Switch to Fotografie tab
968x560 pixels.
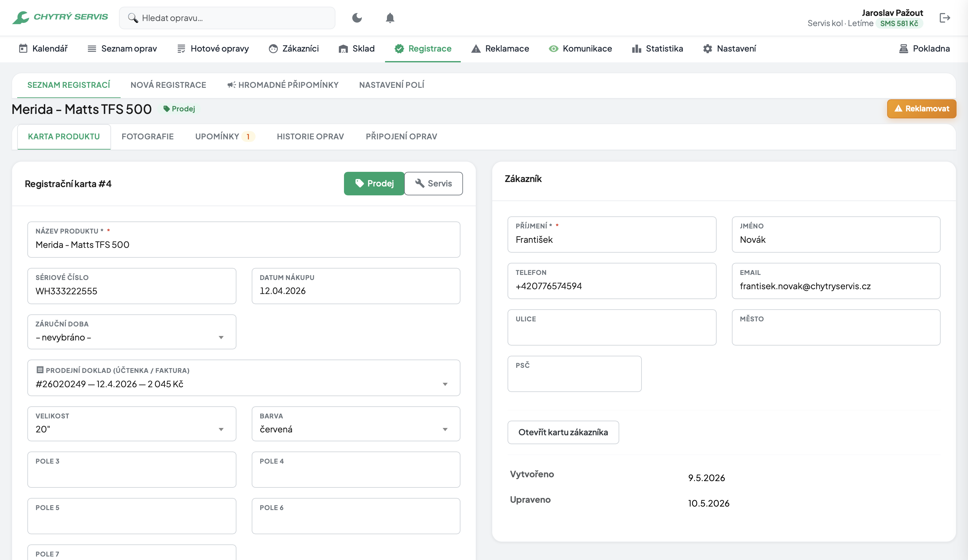tap(148, 136)
